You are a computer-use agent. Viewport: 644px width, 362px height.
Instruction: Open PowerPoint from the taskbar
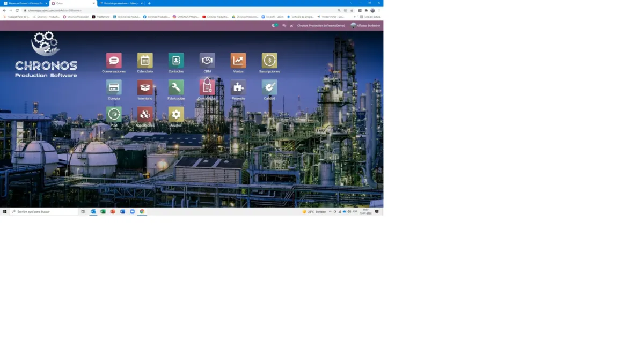(113, 211)
